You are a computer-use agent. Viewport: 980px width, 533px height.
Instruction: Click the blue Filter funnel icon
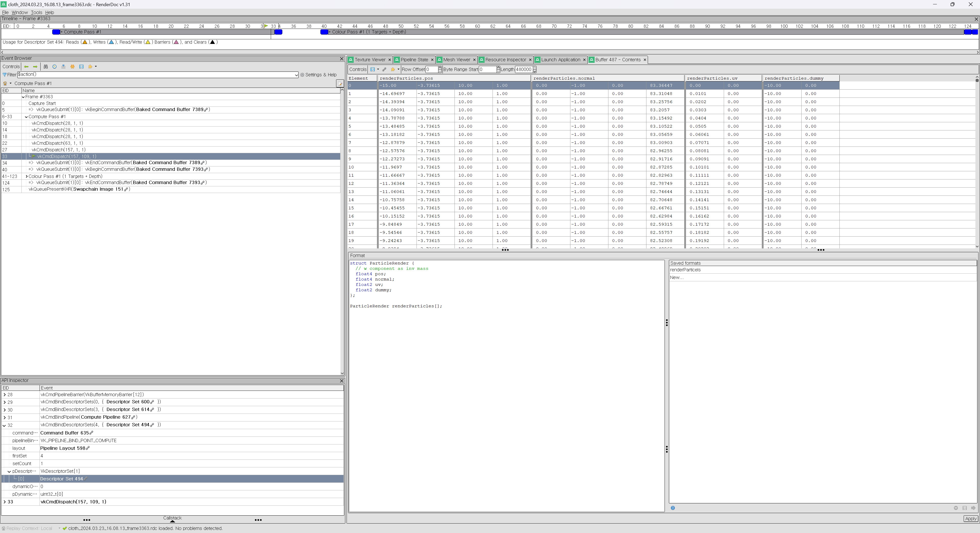tap(5, 75)
